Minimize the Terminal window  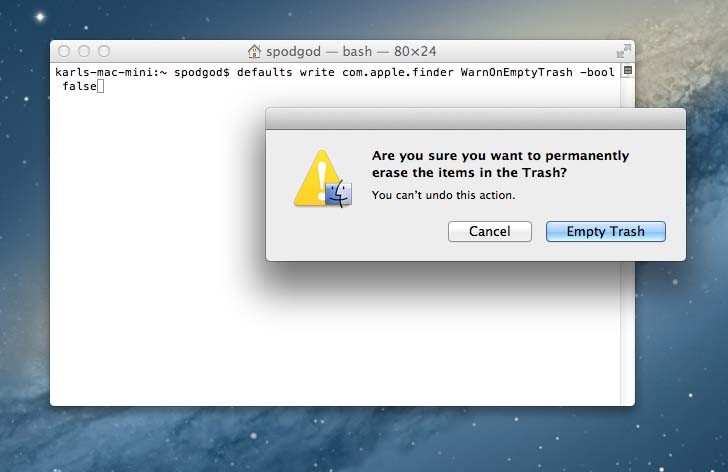[x=84, y=51]
